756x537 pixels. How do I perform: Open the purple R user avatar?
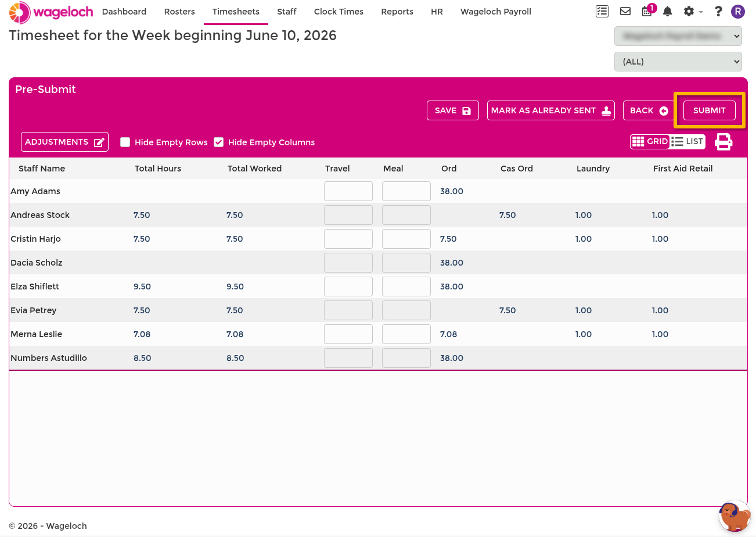pyautogui.click(x=737, y=11)
